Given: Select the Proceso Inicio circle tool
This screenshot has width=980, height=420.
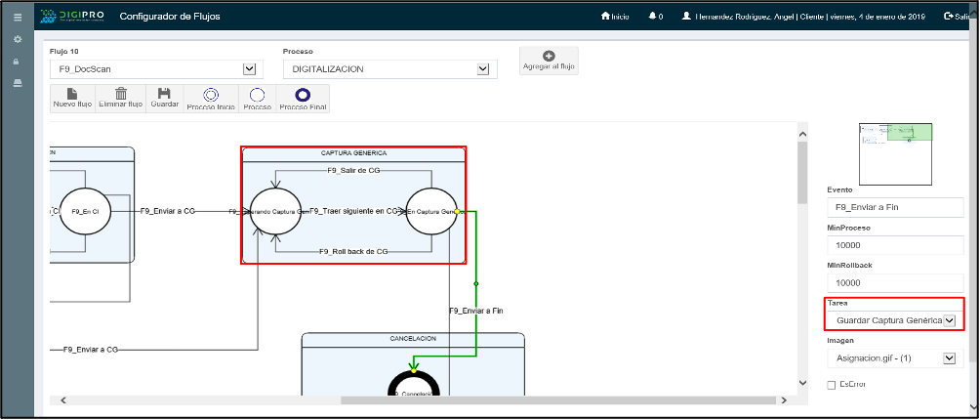Looking at the screenshot, I should tap(210, 95).
